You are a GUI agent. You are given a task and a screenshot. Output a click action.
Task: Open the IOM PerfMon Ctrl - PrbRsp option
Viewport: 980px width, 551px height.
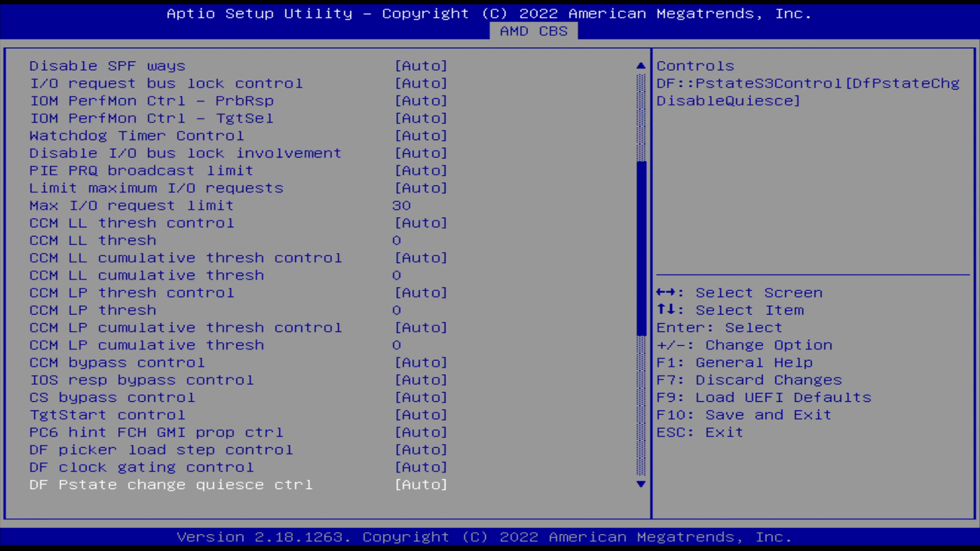click(x=421, y=101)
